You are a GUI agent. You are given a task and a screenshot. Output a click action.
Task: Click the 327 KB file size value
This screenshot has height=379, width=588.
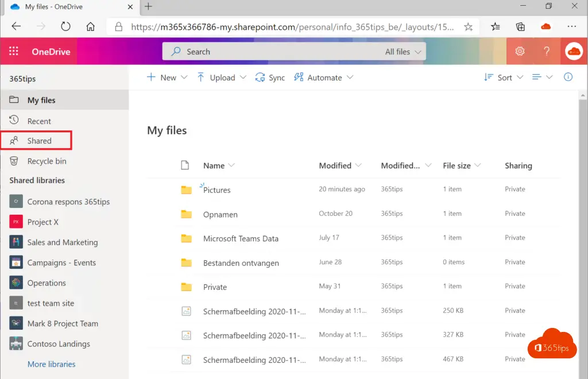click(x=453, y=334)
